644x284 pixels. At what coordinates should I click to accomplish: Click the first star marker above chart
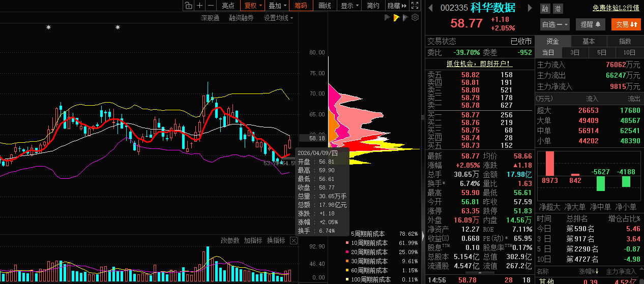(48, 27)
